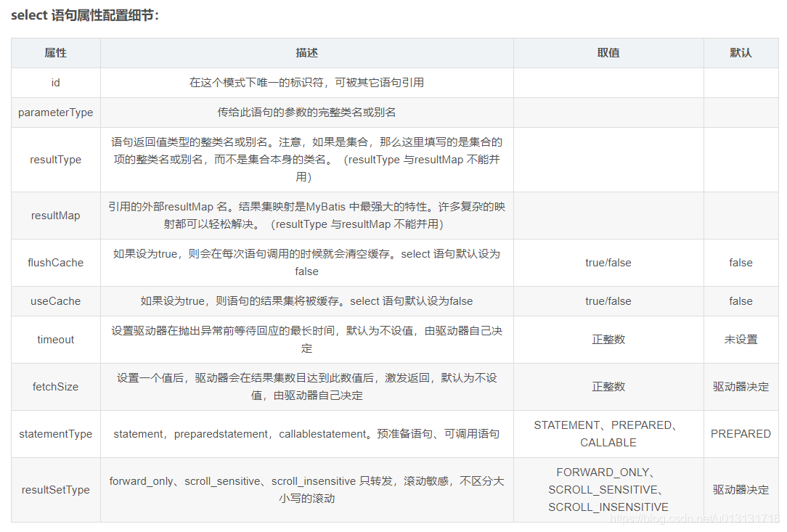
Task: Select the 属性 column header
Action: click(55, 52)
